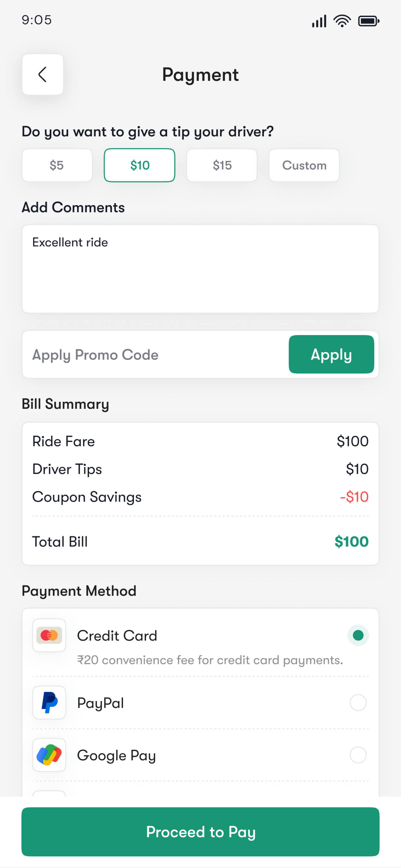This screenshot has height=868, width=401.
Task: Choose the $15 tip option
Action: (222, 165)
